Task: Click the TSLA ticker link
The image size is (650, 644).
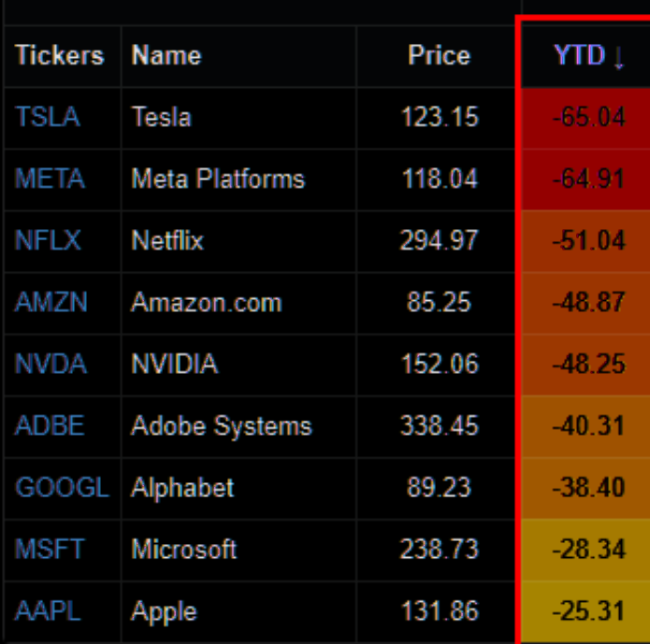Action: 47,117
